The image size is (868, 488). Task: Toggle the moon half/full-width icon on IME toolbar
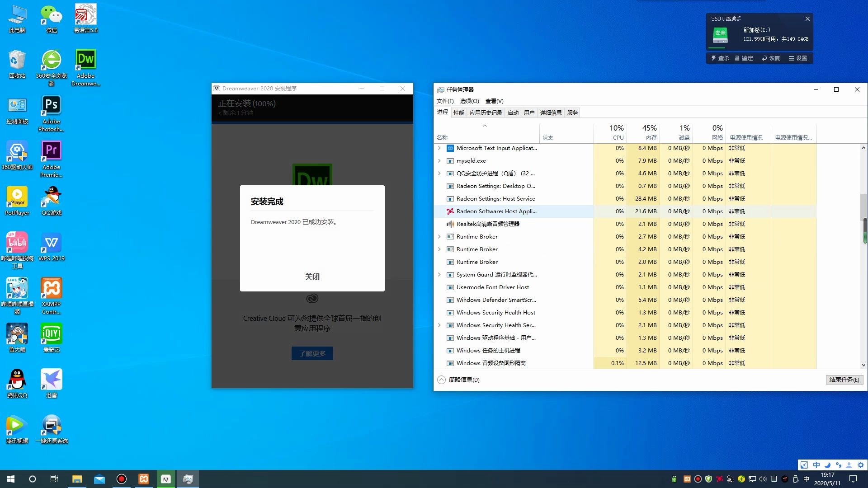point(827,465)
